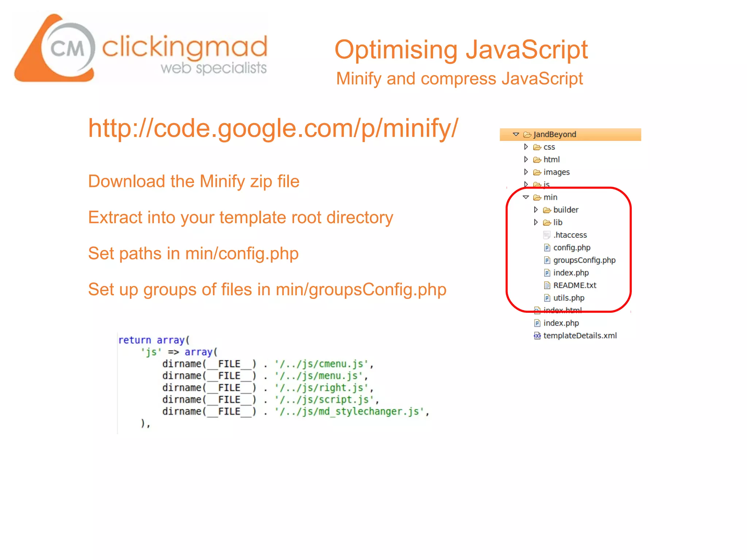This screenshot has width=747, height=560.
Task: Click 'Minify and compress JavaScript' subtitle
Action: click(x=460, y=79)
